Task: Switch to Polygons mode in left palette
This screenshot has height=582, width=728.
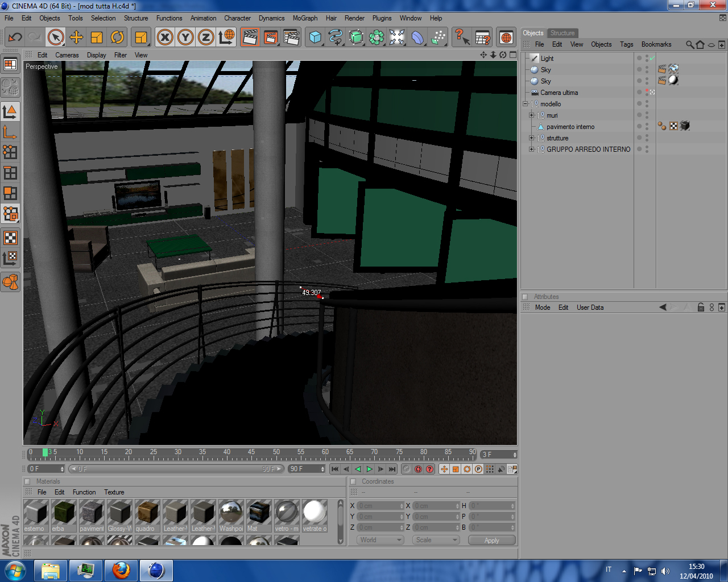Action: tap(10, 193)
